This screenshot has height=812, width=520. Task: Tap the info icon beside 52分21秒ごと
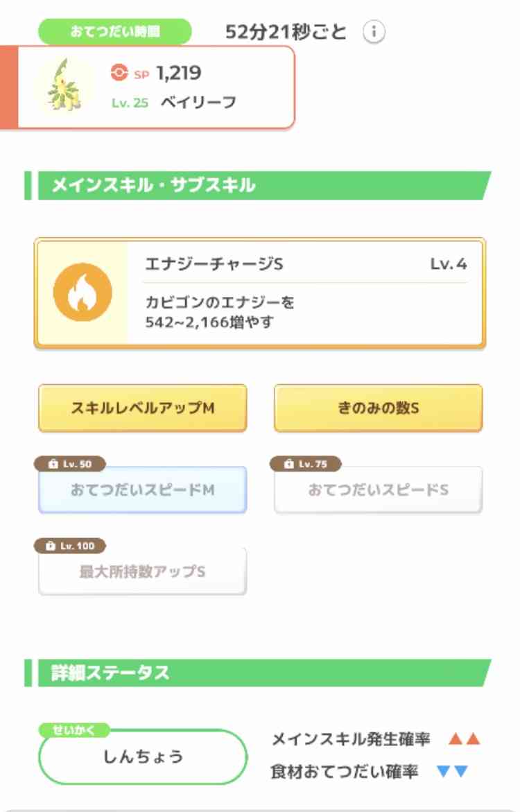click(374, 32)
